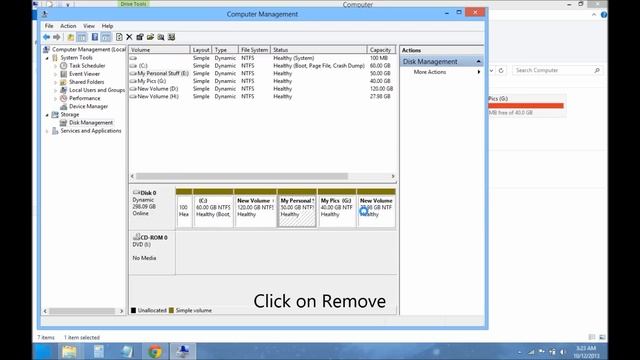Image resolution: width=640 pixels, height=360 pixels.
Task: Open Task Scheduler in the tree
Action: point(87,66)
